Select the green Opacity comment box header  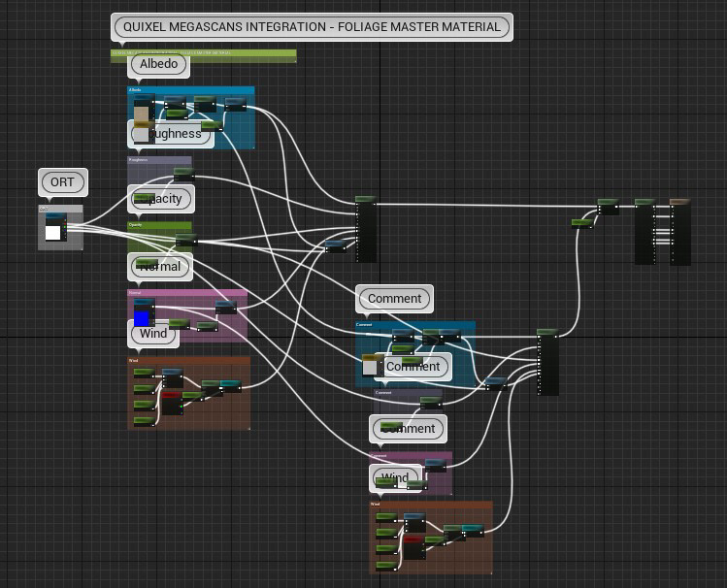pos(159,225)
